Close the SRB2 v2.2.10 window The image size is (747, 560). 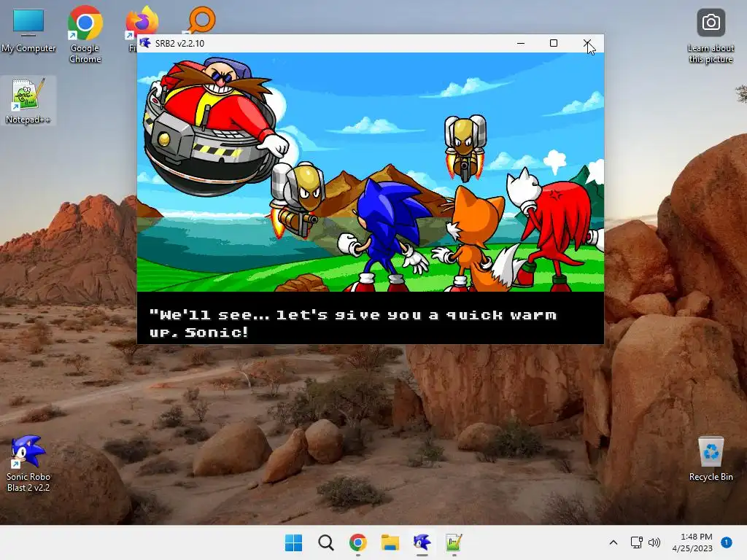(x=587, y=43)
